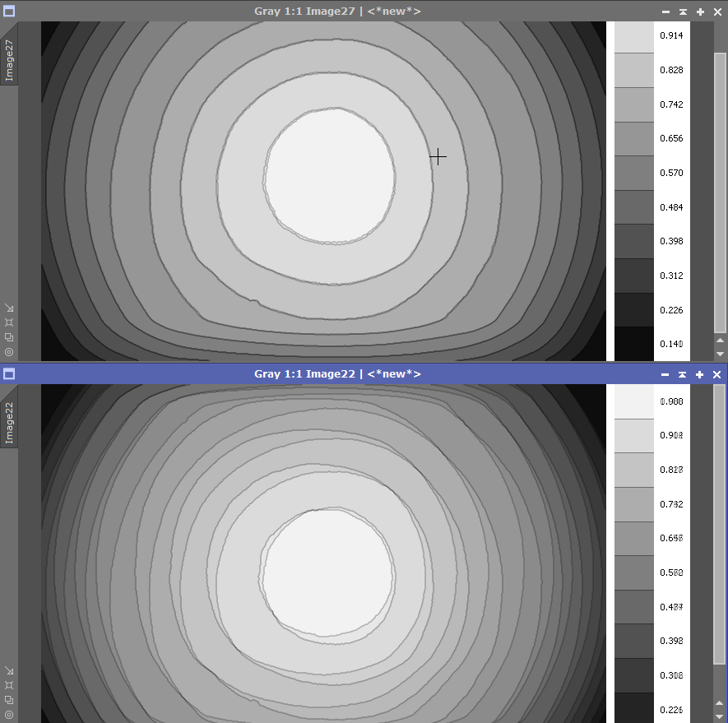Open the window menu icon of Image27
Viewport: 728px width, 723px height.
(9, 12)
